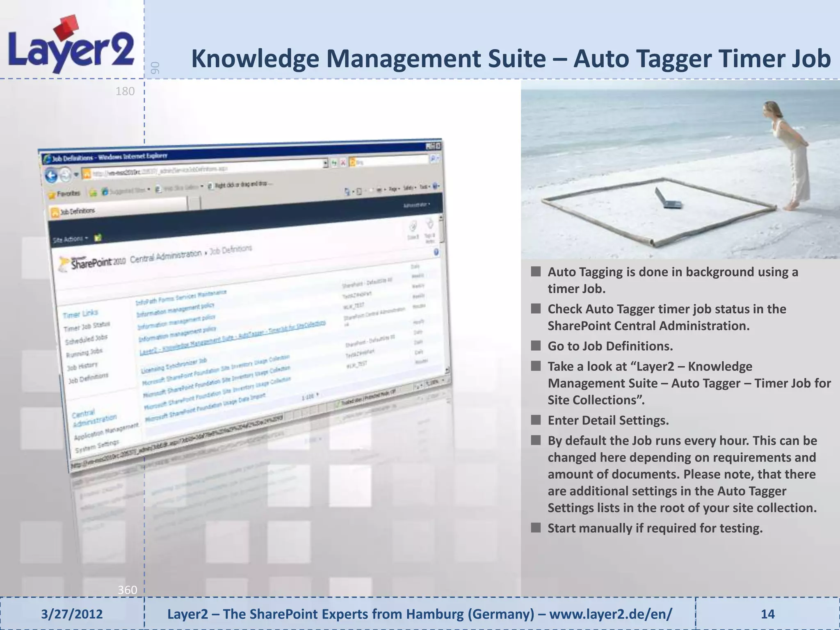The width and height of the screenshot is (840, 630).
Task: Click the green Navigate Up icon
Action: click(98, 237)
